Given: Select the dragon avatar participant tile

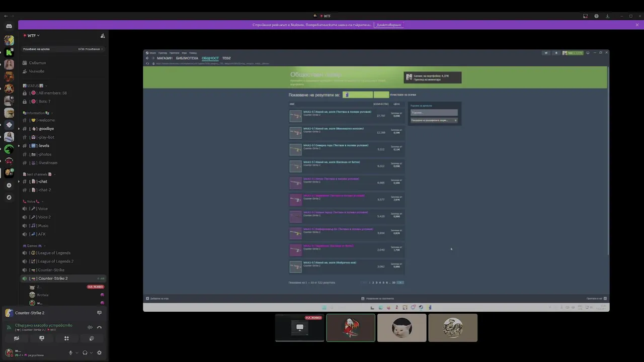Looking at the screenshot, I should pos(453,328).
